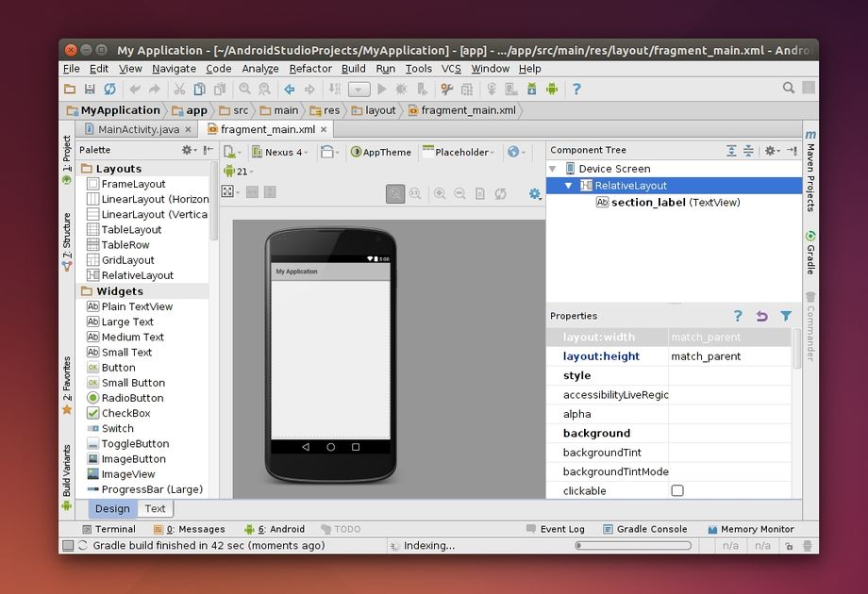The width and height of the screenshot is (868, 594).
Task: Click Refresh icon in designer toolbar
Action: click(x=500, y=193)
